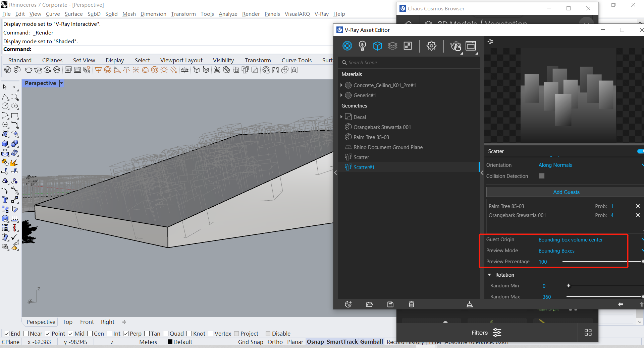Open the VisualARQ menu
This screenshot has width=644, height=348.
(297, 14)
